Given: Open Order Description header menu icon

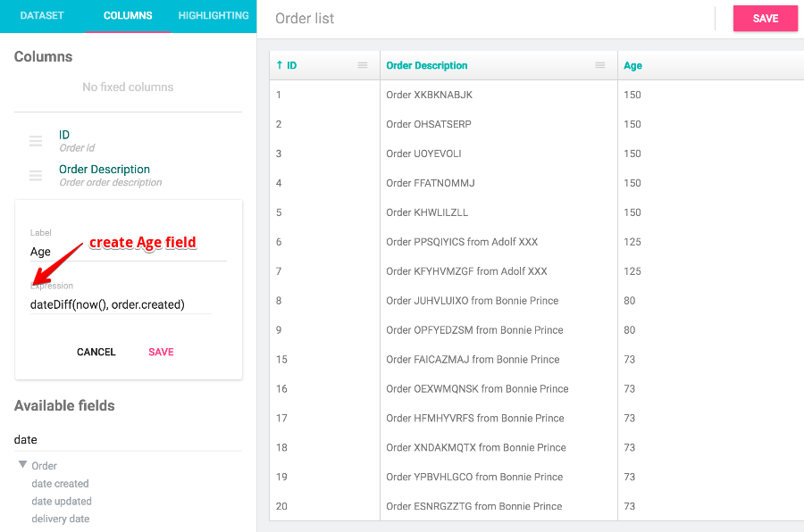Looking at the screenshot, I should [600, 65].
